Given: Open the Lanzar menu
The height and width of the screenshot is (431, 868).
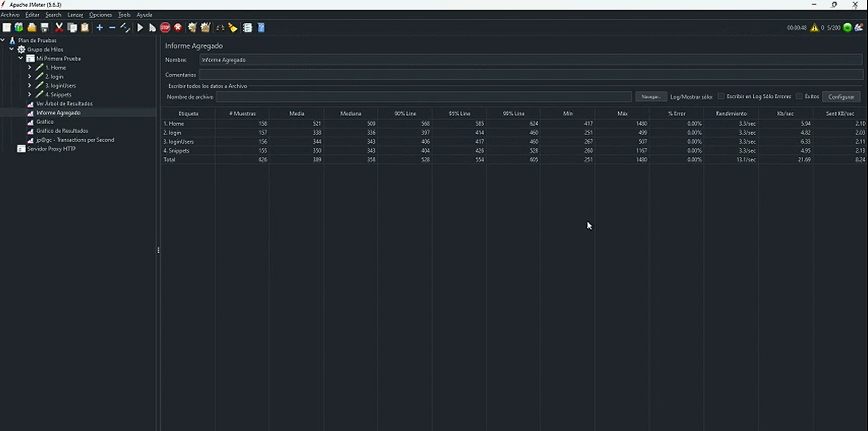Looking at the screenshot, I should [x=75, y=15].
